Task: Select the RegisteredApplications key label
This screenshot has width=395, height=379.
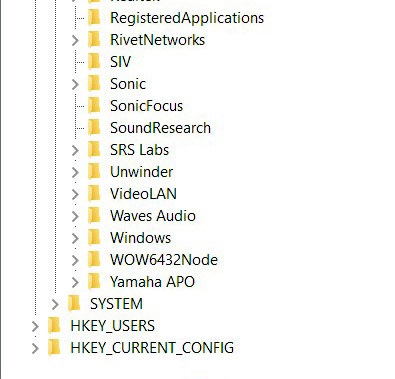Action: (x=187, y=18)
